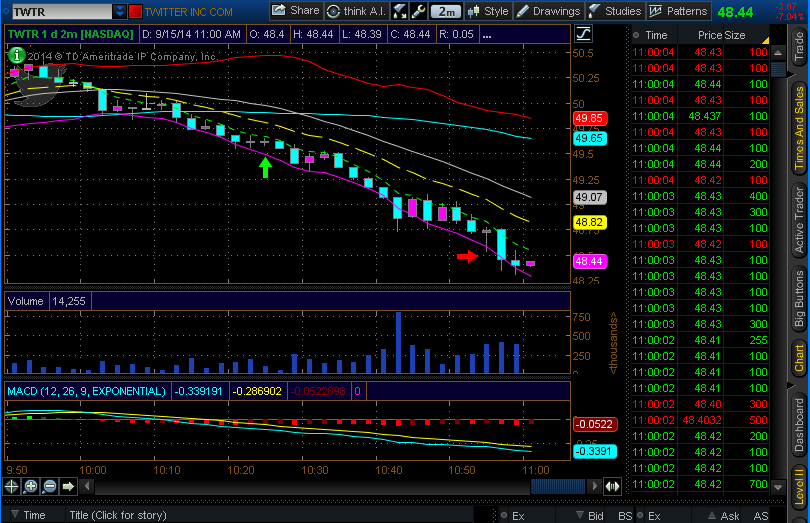The image size is (810, 523).
Task: Open the Level II side tab
Action: click(799, 486)
